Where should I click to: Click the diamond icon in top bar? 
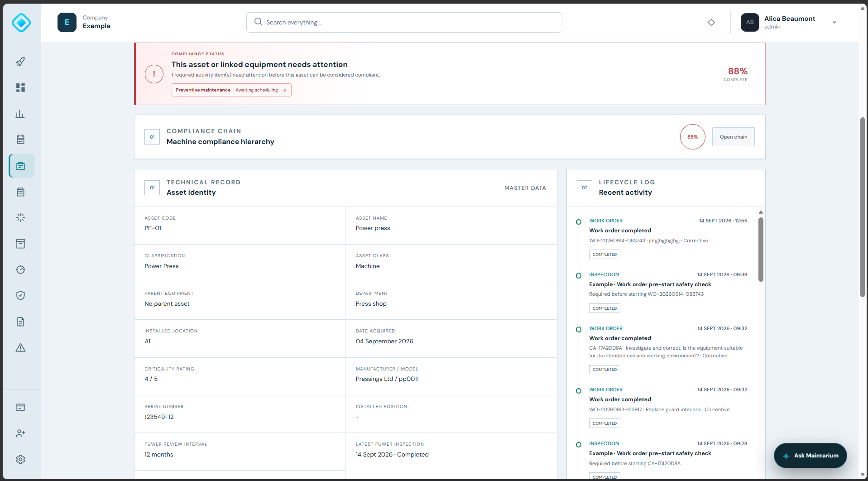tap(711, 22)
